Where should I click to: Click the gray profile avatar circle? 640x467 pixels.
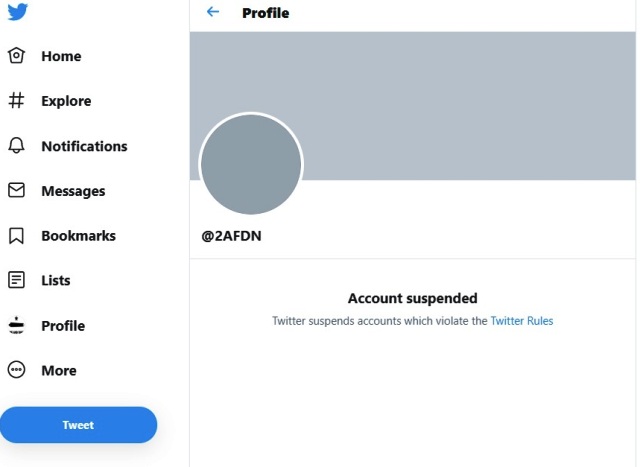click(x=250, y=165)
